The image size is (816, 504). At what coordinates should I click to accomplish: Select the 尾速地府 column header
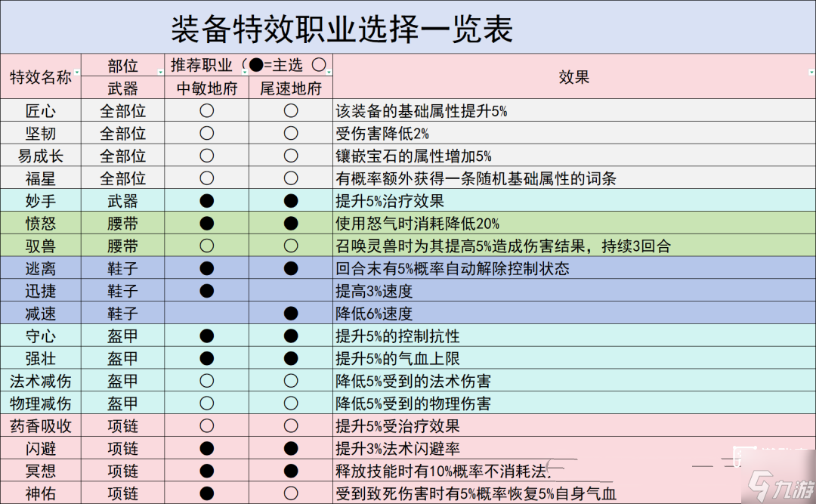pyautogui.click(x=290, y=88)
